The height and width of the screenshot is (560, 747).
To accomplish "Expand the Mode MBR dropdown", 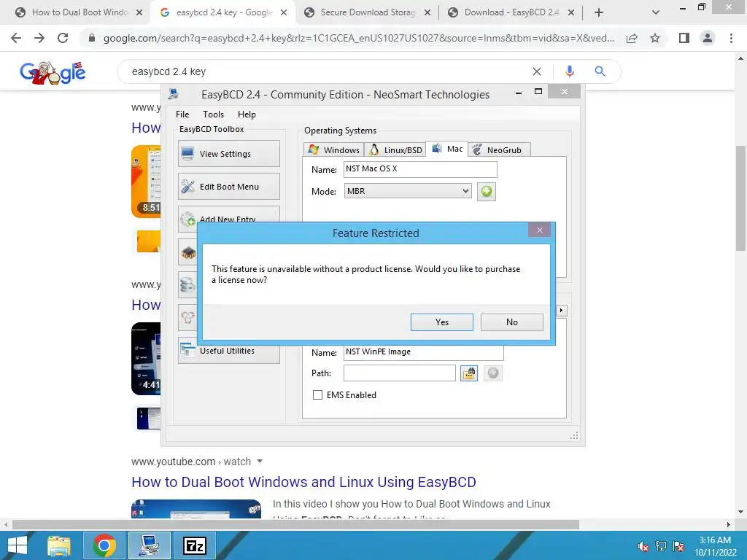I will tap(408, 191).
